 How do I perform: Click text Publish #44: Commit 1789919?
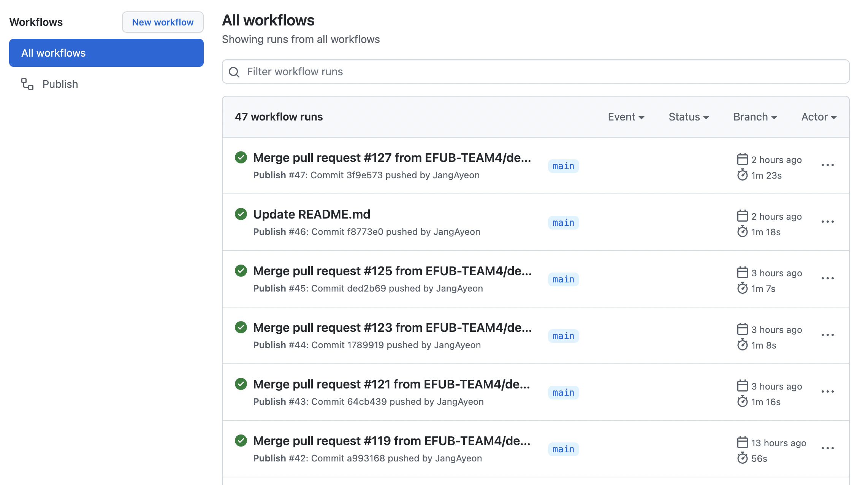click(x=318, y=345)
